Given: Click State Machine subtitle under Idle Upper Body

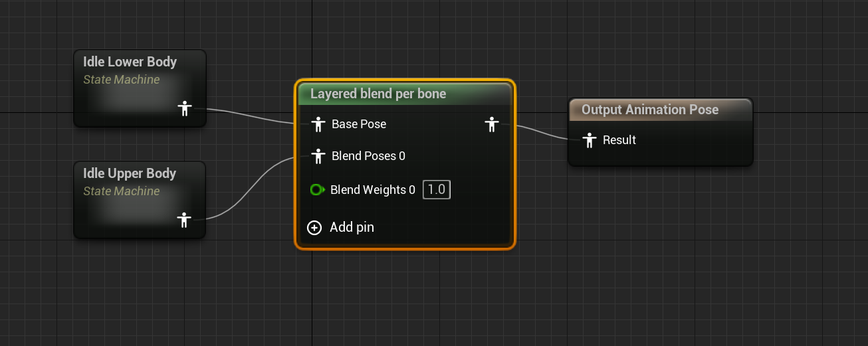Looking at the screenshot, I should 122,191.
